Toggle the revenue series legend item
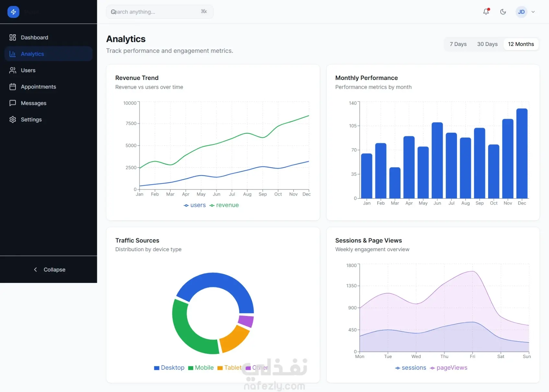Image resolution: width=549 pixels, height=392 pixels. [x=224, y=205]
